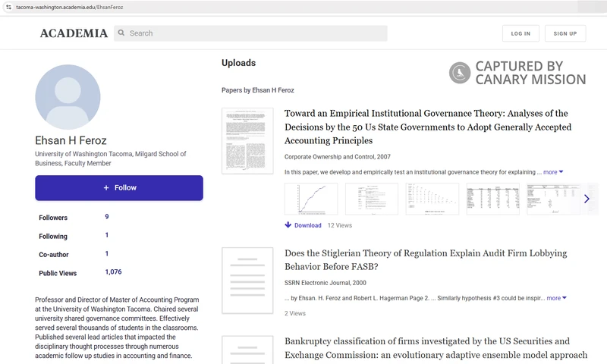Viewport: 607px width, 364px height.
Task: Click the '2 Views' text
Action: click(x=295, y=313)
